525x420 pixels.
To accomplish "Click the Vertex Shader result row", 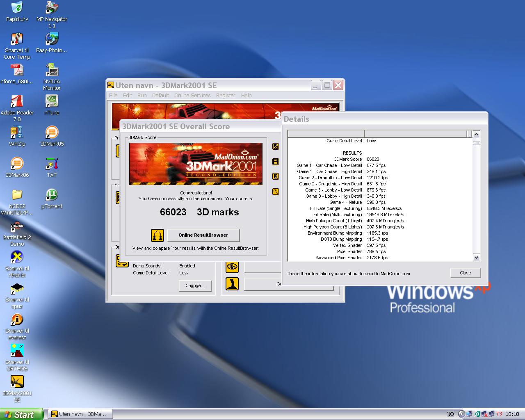I will coord(380,245).
